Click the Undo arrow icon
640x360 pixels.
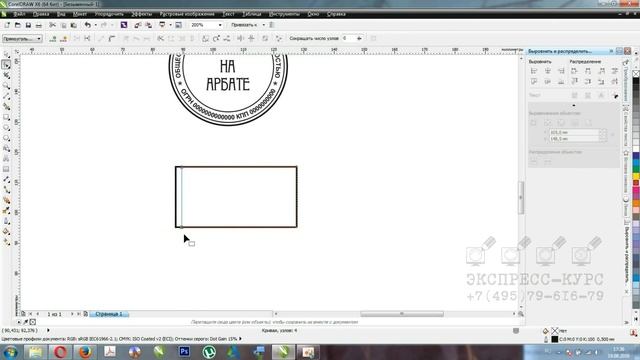click(x=87, y=25)
